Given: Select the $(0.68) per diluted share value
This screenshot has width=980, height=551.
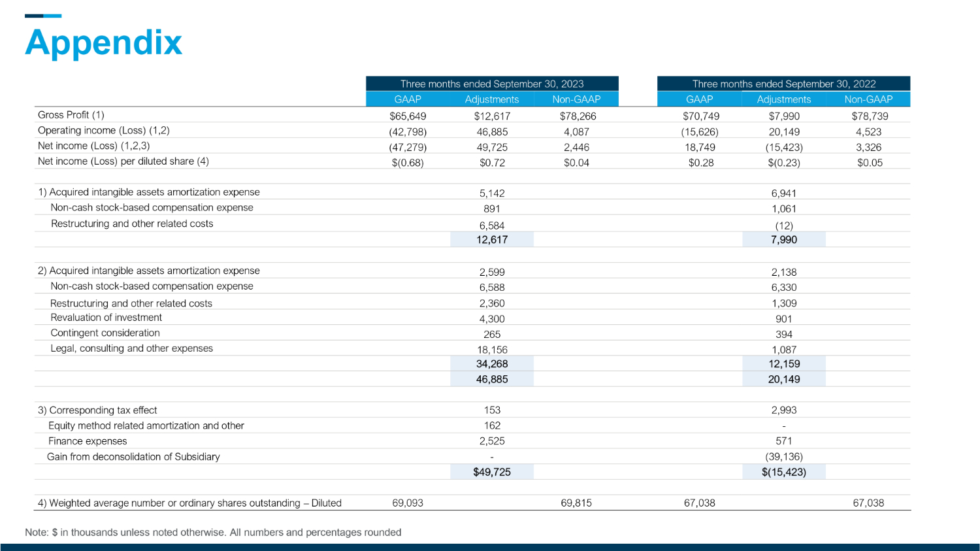Looking at the screenshot, I should 408,163.
